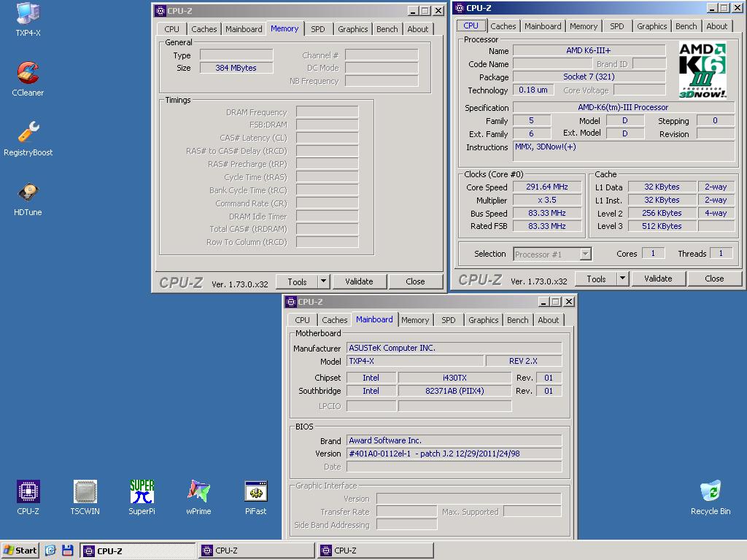Open the CPU-Z desktop shortcut

(28, 497)
